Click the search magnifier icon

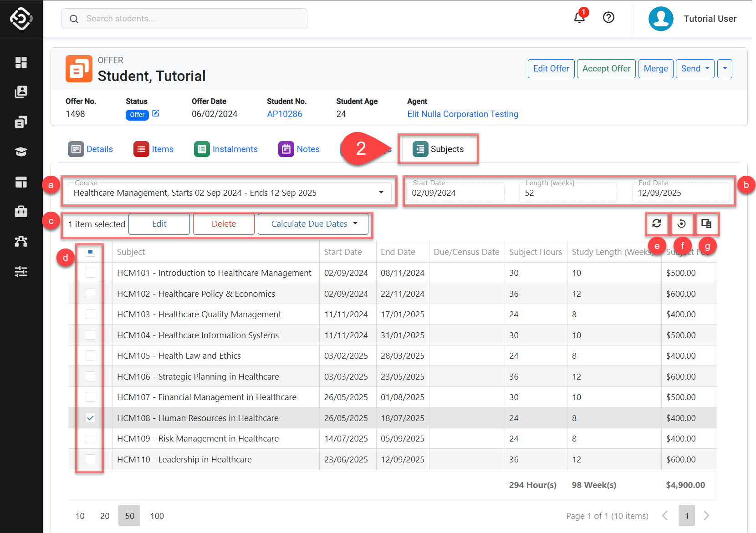74,19
